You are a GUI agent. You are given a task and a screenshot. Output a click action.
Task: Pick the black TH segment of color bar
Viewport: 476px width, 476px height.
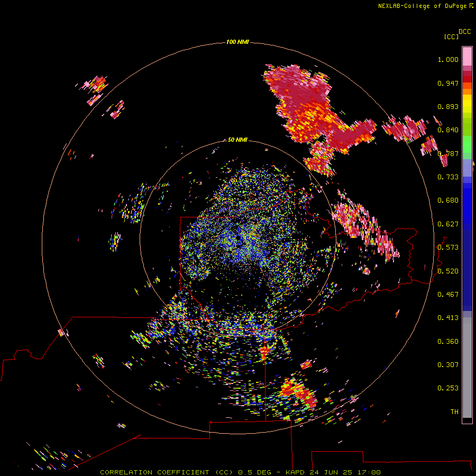click(467, 420)
